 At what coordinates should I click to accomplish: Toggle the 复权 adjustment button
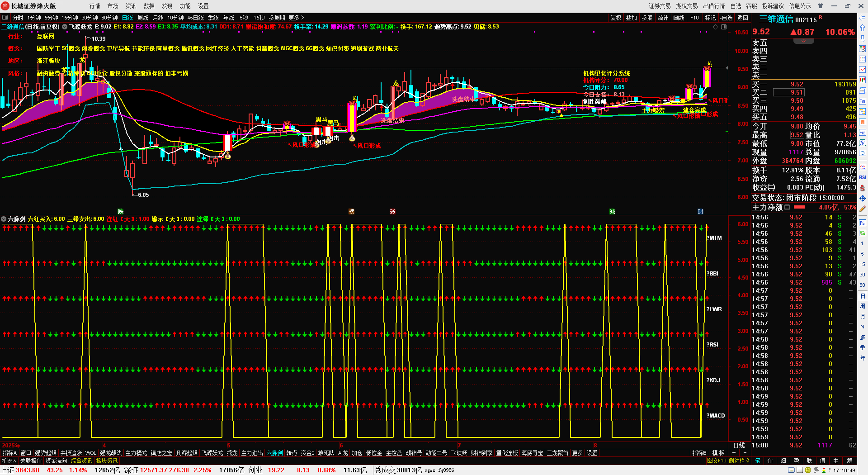pyautogui.click(x=616, y=18)
